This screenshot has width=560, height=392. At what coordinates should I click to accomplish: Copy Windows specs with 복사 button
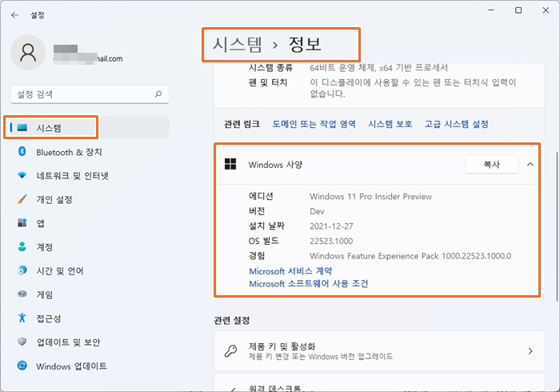[x=491, y=164]
